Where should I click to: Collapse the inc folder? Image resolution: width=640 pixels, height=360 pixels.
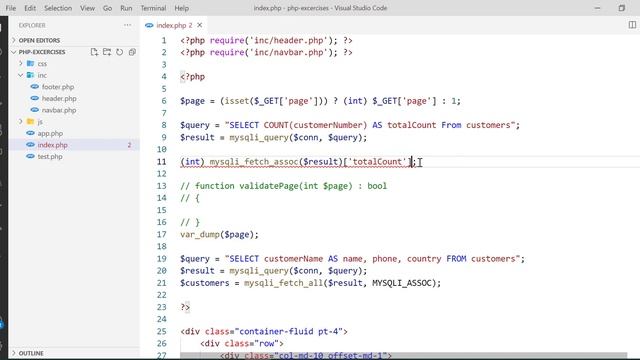(42, 75)
